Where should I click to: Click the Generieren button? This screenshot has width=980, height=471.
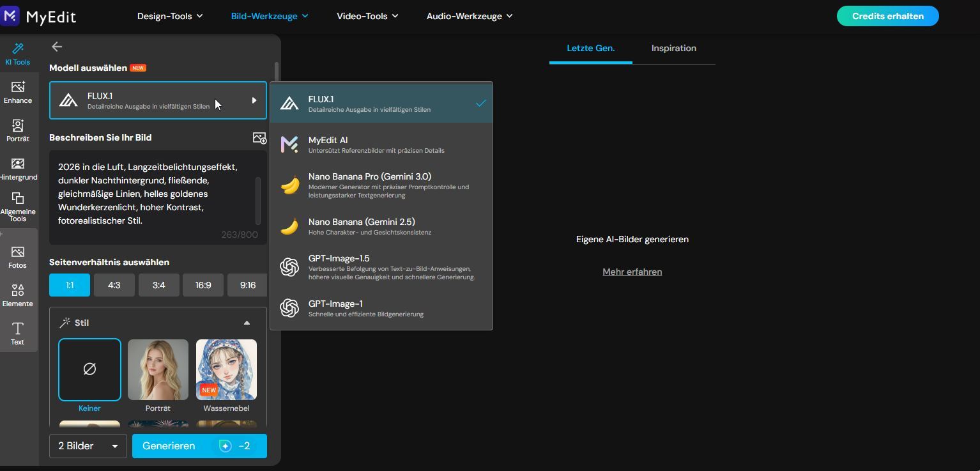pos(199,446)
